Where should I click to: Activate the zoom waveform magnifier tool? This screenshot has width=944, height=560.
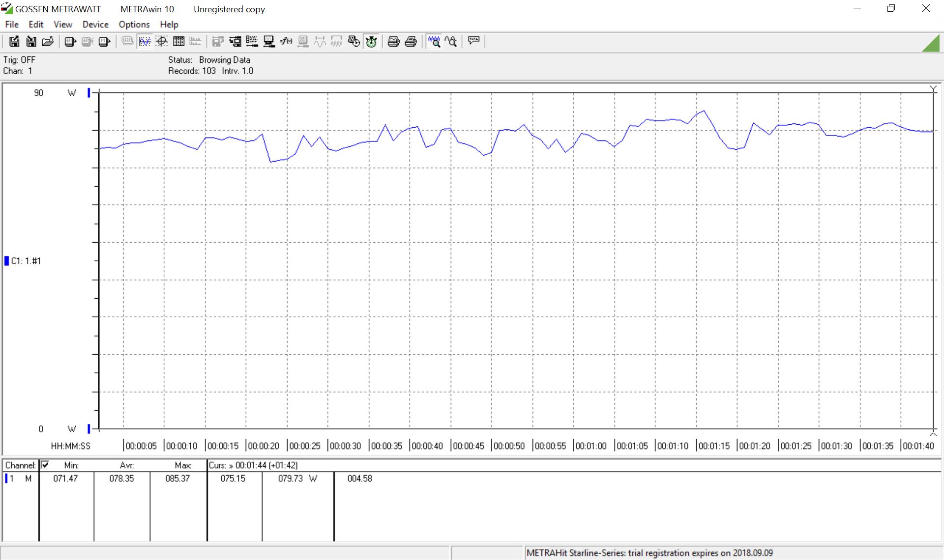(x=434, y=42)
